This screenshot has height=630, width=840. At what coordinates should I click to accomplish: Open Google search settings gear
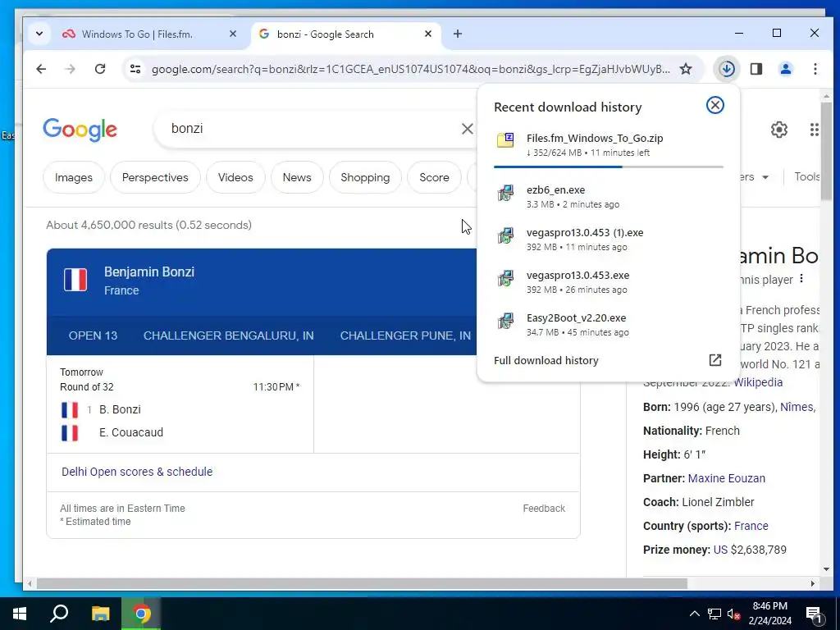click(779, 129)
